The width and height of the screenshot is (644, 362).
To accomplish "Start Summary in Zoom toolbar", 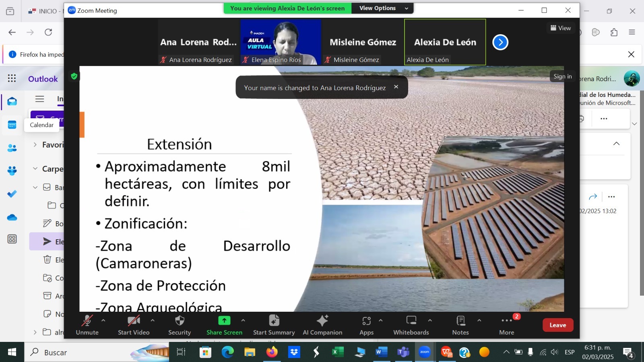I will coord(274,325).
